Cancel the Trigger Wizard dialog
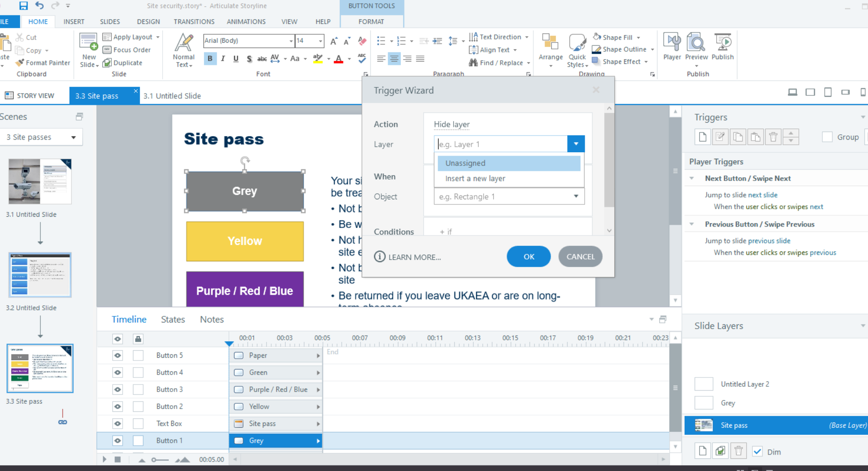 click(x=580, y=257)
